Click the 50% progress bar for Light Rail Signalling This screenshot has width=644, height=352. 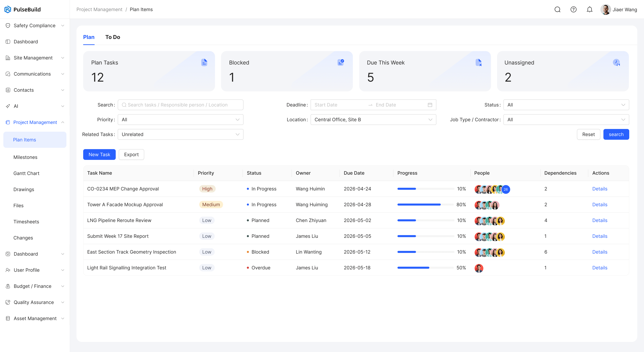click(425, 268)
